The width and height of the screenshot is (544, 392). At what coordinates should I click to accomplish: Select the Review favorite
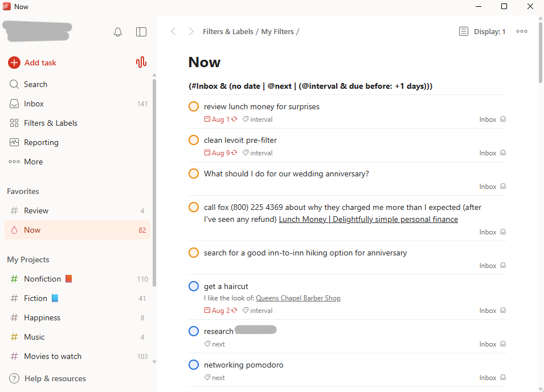[x=77, y=211]
